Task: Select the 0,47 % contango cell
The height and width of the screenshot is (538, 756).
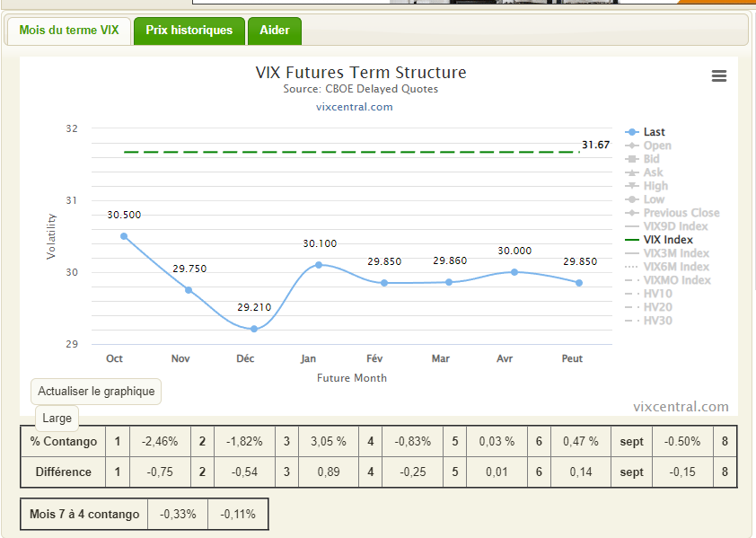Action: coord(581,442)
